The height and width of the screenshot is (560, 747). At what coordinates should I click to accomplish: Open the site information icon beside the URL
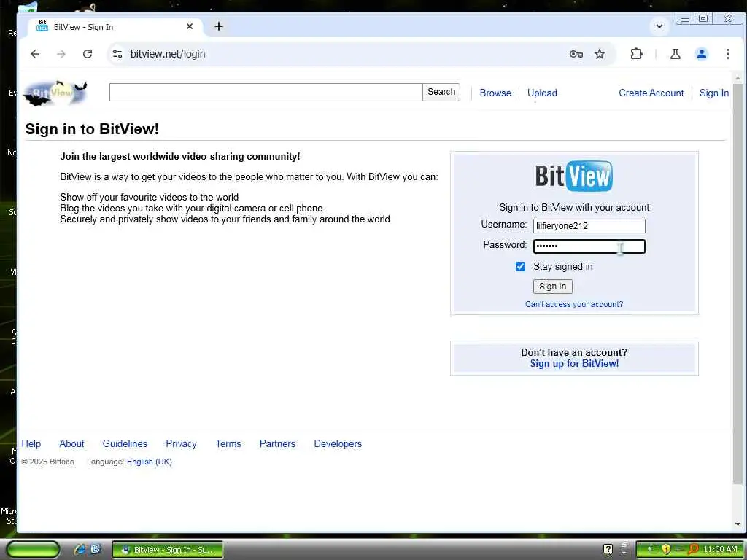point(117,54)
